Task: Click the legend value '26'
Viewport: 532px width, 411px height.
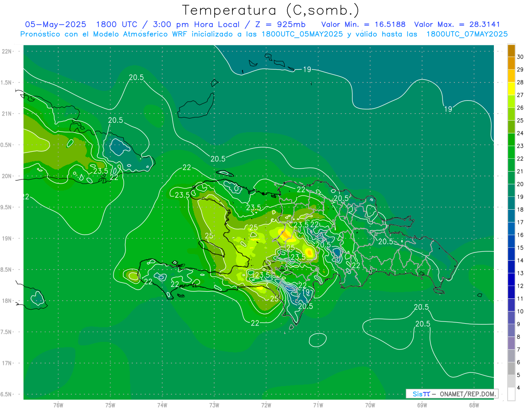Action: [x=520, y=108]
